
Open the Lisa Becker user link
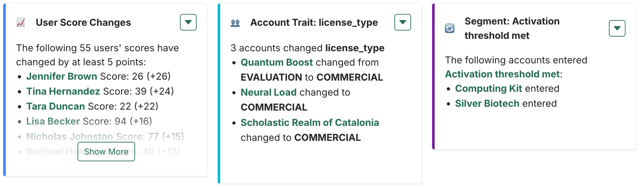(53, 121)
